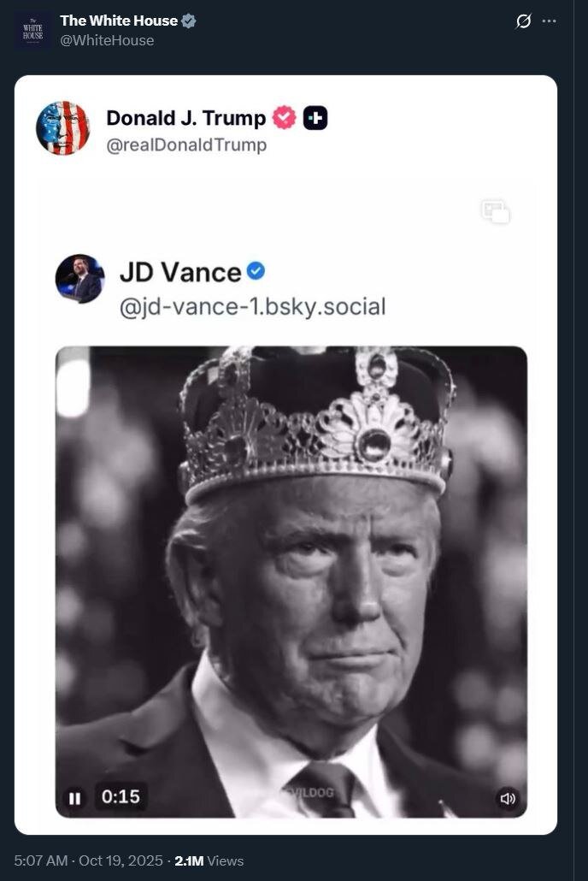Click the JD Vance round avatar
The width and height of the screenshot is (588, 881).
pyautogui.click(x=79, y=279)
